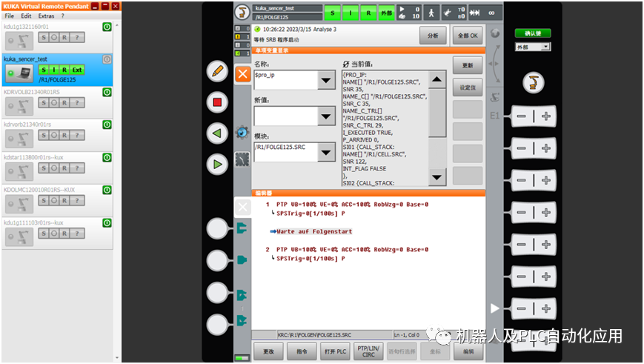Click plus on the first jog key
The width and height of the screenshot is (644, 364).
[546, 116]
